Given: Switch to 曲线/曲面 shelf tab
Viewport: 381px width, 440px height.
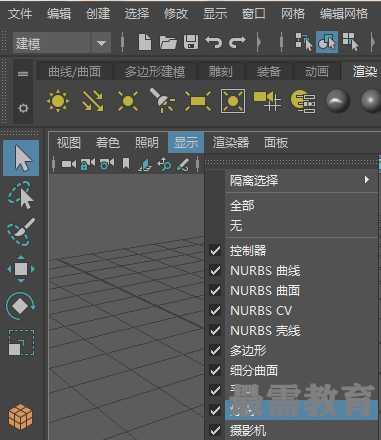Looking at the screenshot, I should click(75, 71).
